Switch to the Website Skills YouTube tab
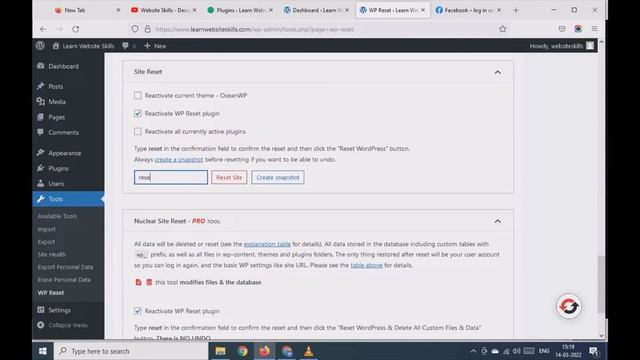 163,10
